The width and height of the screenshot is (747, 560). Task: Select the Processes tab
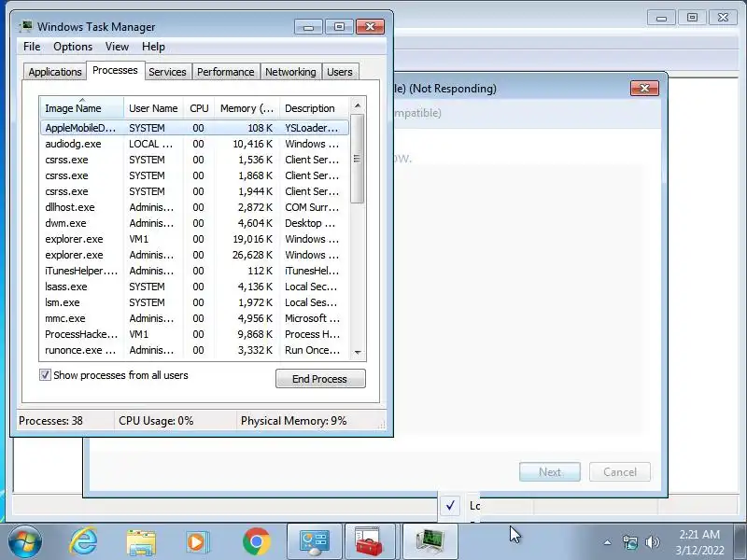[115, 71]
